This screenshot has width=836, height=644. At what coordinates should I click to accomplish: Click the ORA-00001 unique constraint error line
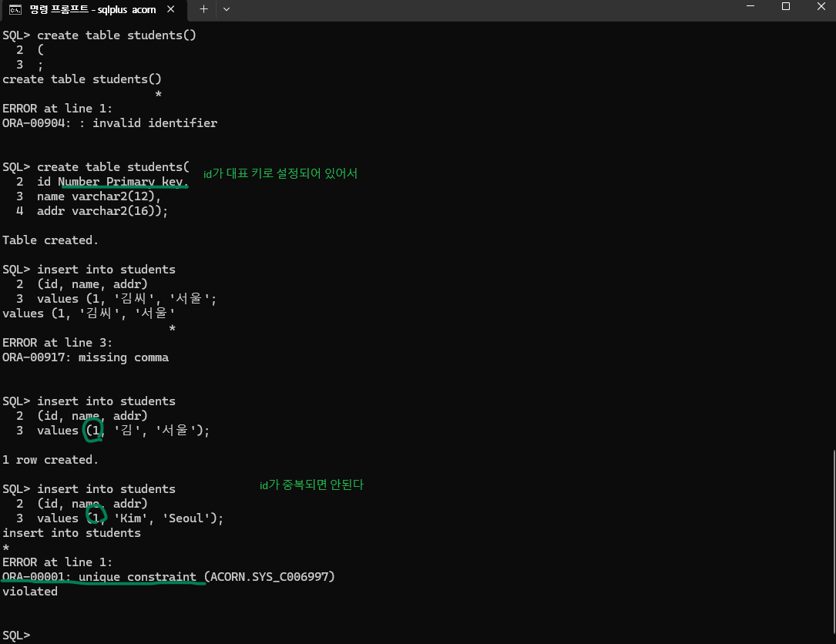pyautogui.click(x=169, y=577)
